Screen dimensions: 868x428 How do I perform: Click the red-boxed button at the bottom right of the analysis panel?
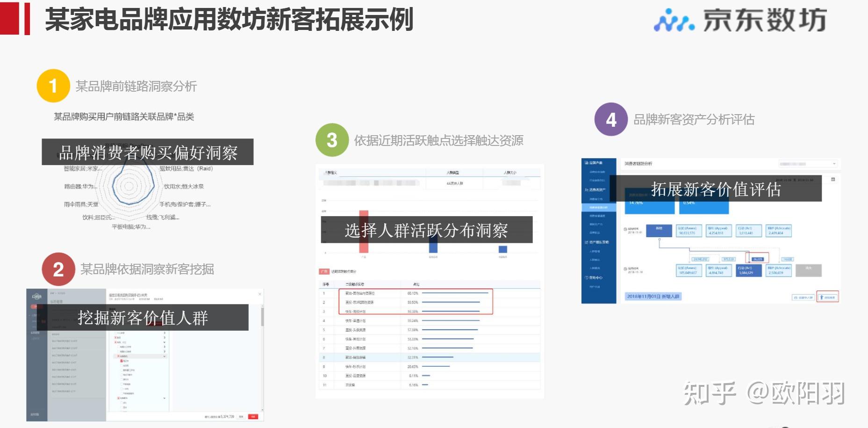coord(828,297)
